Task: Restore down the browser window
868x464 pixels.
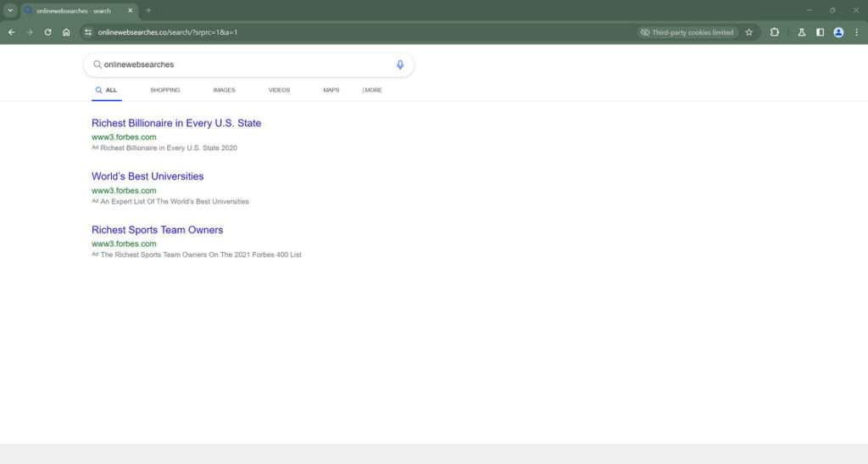Action: coord(832,10)
